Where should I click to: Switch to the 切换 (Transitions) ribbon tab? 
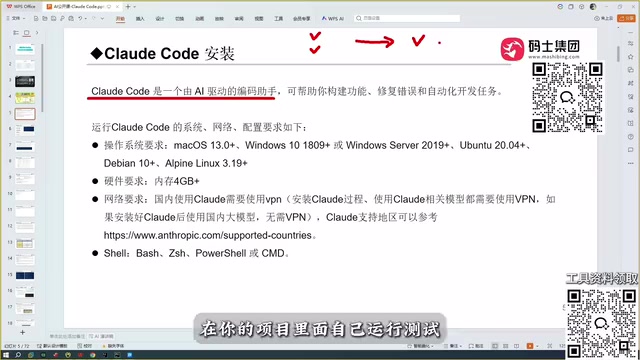(x=180, y=19)
